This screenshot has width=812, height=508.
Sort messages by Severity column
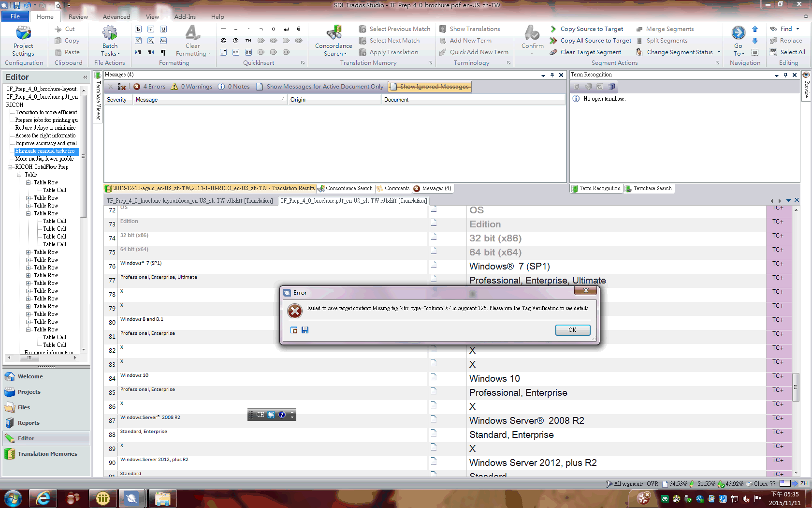pos(118,100)
